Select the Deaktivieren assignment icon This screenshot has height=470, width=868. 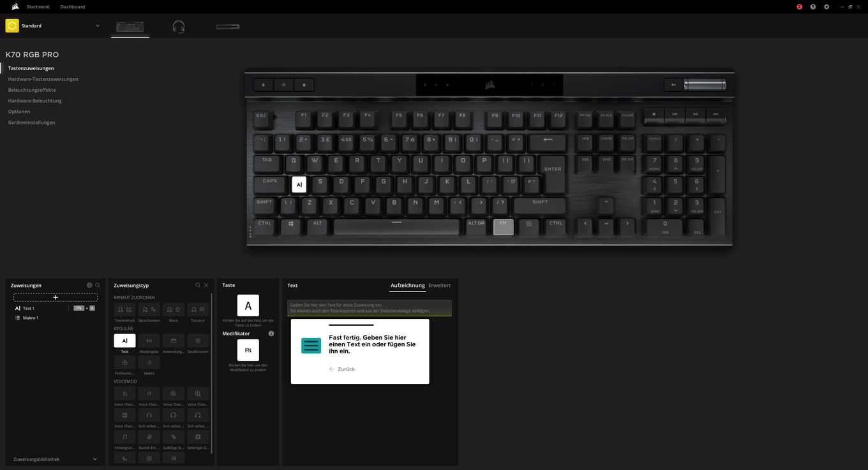tap(198, 341)
